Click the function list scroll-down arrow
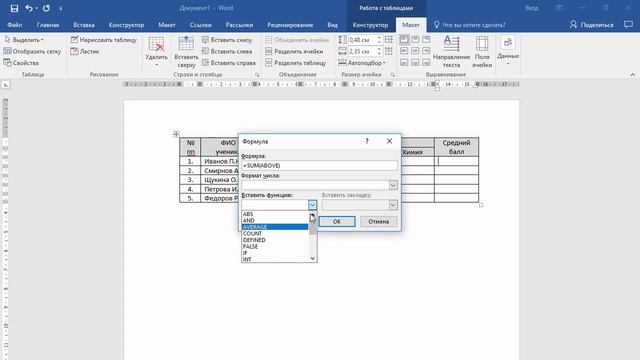Viewport: 640px width, 360px height. 313,258
